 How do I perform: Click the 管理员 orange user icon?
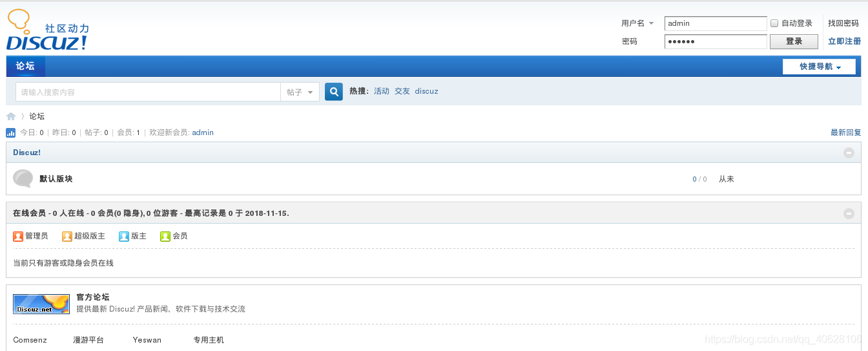18,236
